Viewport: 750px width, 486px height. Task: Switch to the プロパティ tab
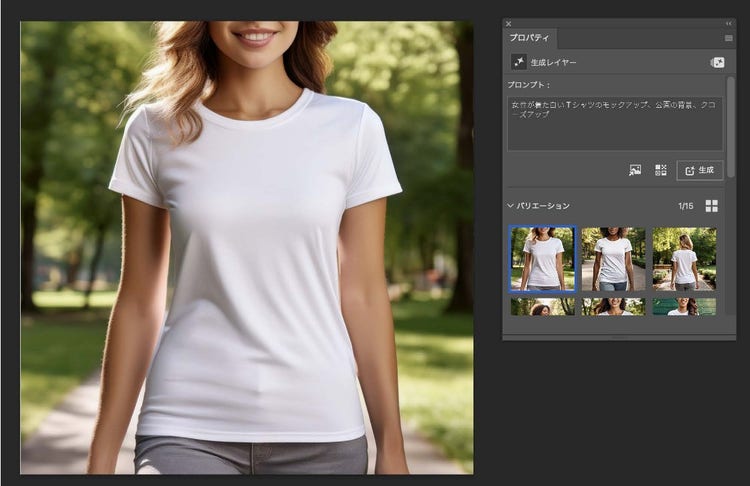click(x=530, y=38)
